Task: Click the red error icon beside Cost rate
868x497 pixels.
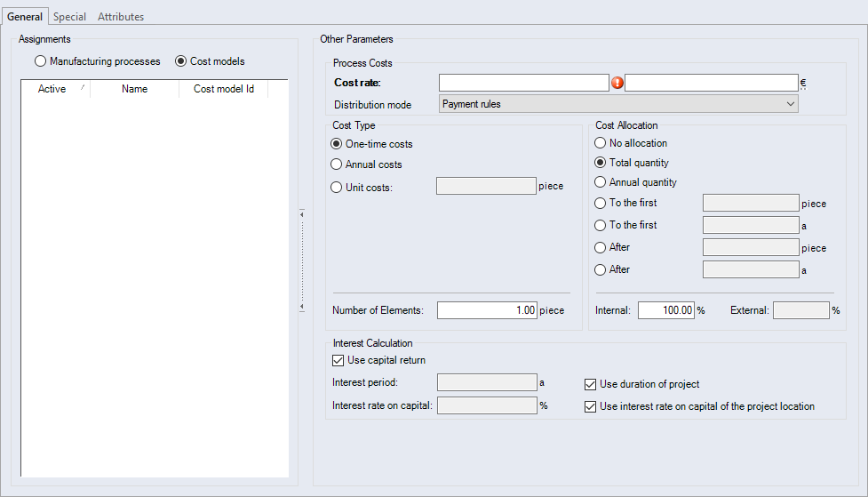Action: pyautogui.click(x=617, y=83)
